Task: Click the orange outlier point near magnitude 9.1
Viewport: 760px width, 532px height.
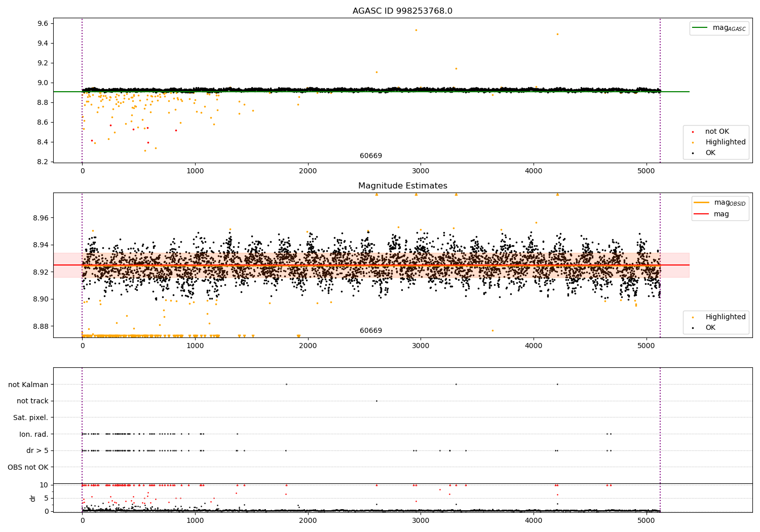Action: tap(376, 72)
